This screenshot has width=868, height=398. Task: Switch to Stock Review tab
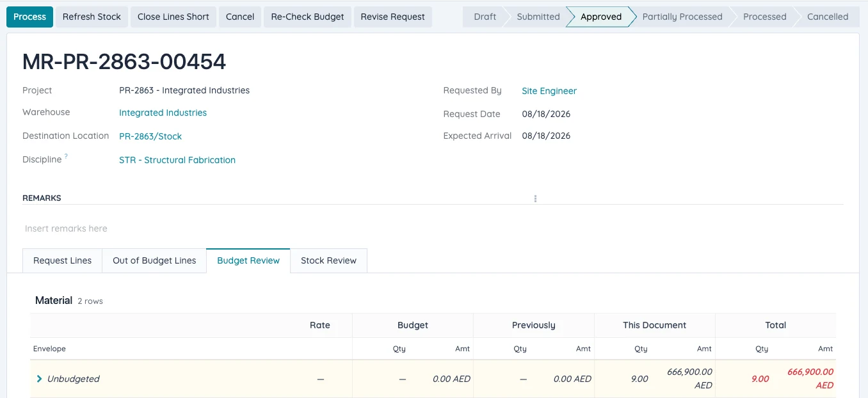pyautogui.click(x=328, y=260)
